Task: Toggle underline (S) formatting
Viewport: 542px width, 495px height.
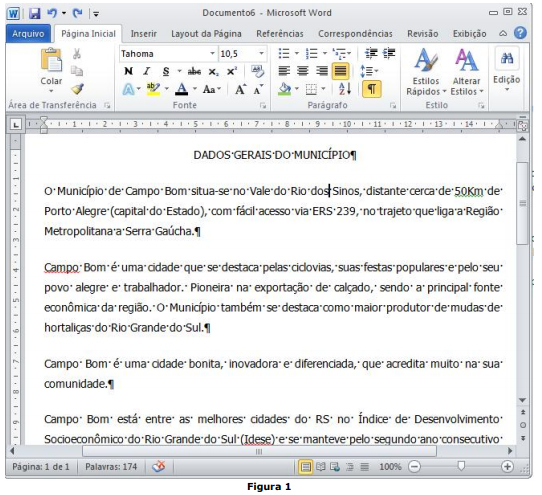Action: 166,72
